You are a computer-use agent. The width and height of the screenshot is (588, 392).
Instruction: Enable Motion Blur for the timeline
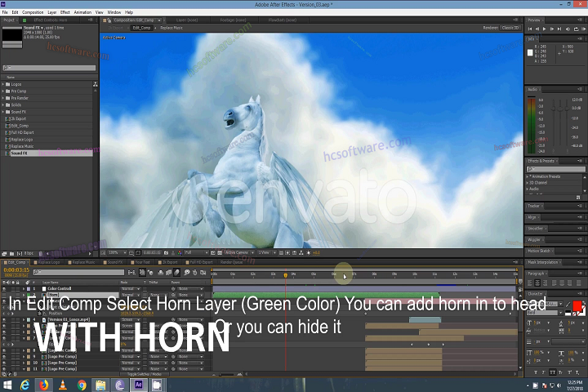[176, 273]
